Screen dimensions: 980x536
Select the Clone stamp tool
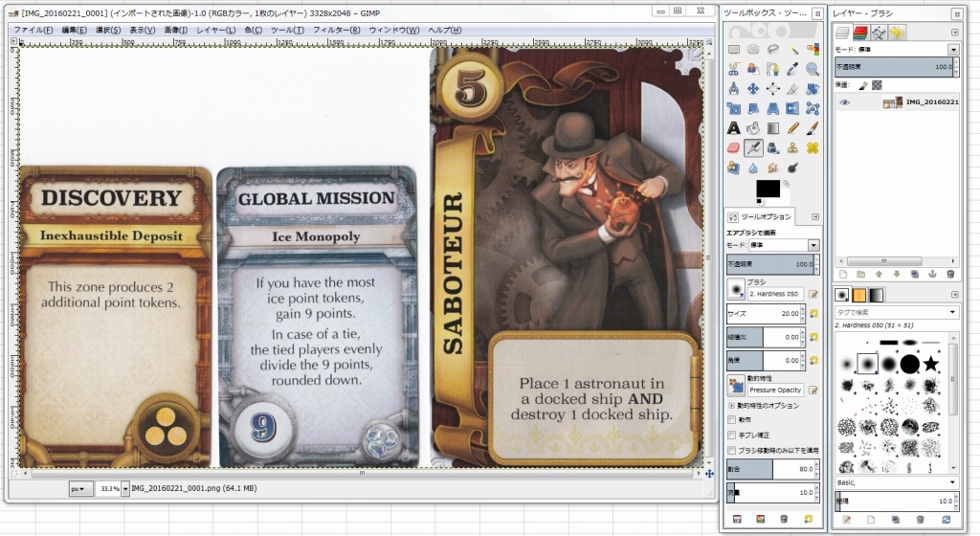coord(792,148)
